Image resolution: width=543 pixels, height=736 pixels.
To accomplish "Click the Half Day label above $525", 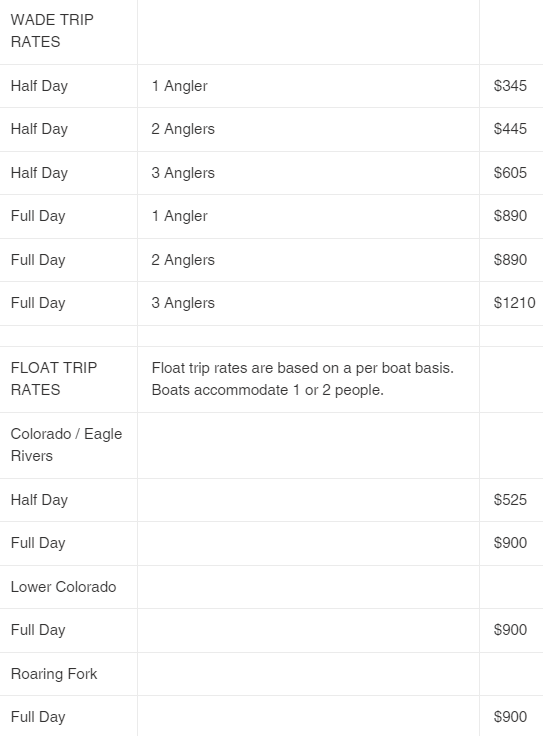I will 39,500.
